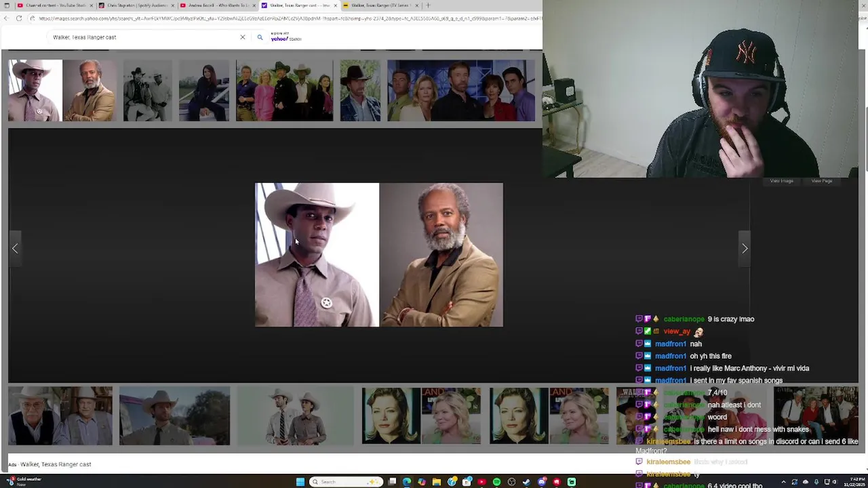
Task: Select thumbnail of two men sitting outdoors
Action: coord(147,91)
